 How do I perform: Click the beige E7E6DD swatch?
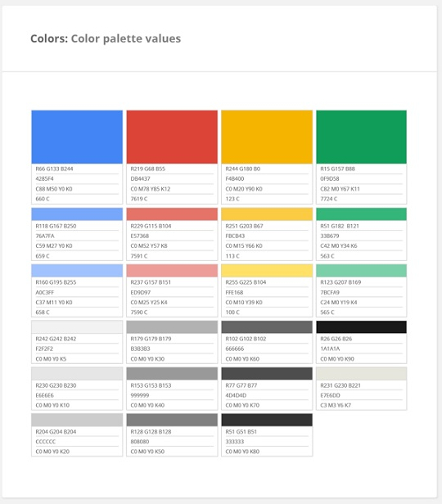(361, 373)
